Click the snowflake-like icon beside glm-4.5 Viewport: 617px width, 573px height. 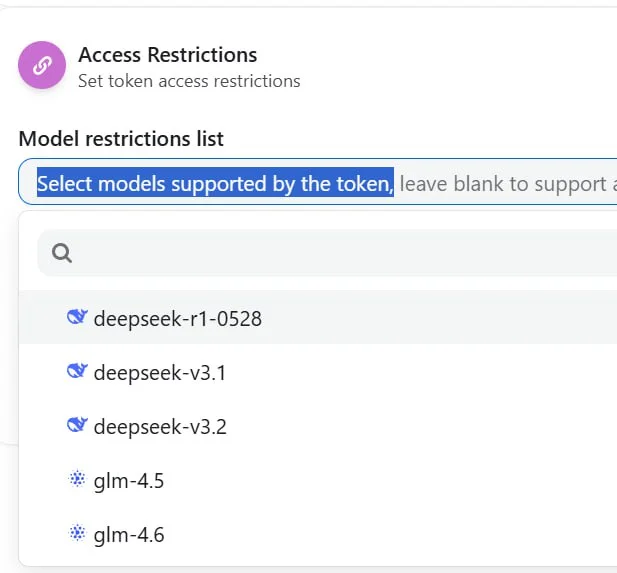77,480
